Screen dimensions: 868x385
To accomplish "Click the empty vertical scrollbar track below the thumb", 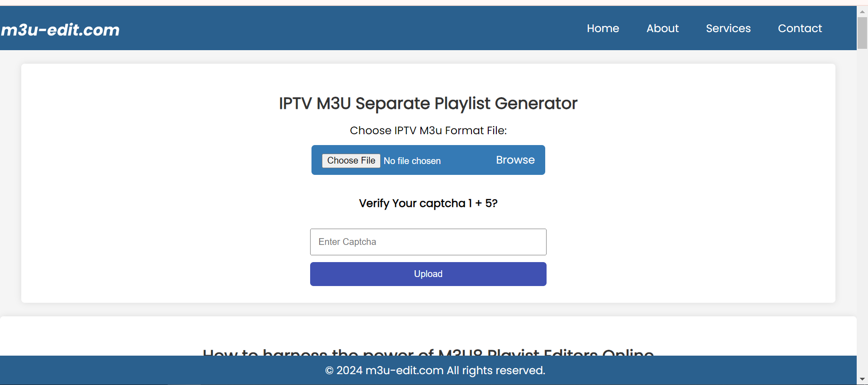I will coord(862,203).
